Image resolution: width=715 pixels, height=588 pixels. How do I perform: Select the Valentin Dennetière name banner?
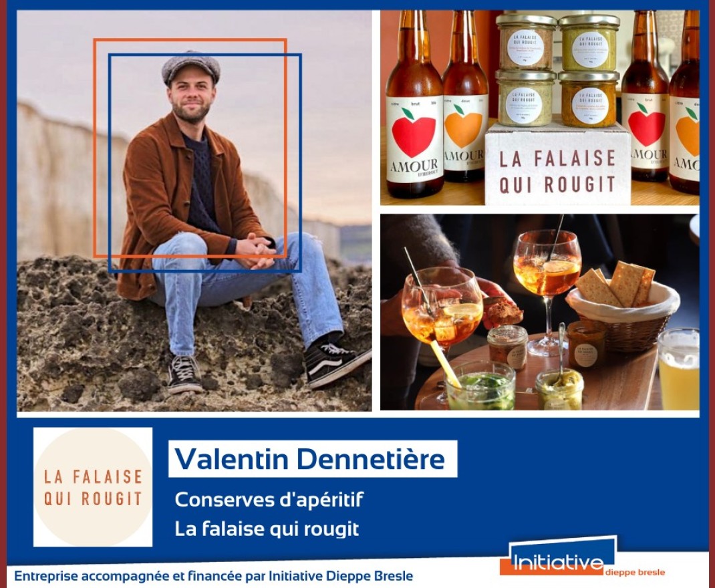[x=313, y=458]
